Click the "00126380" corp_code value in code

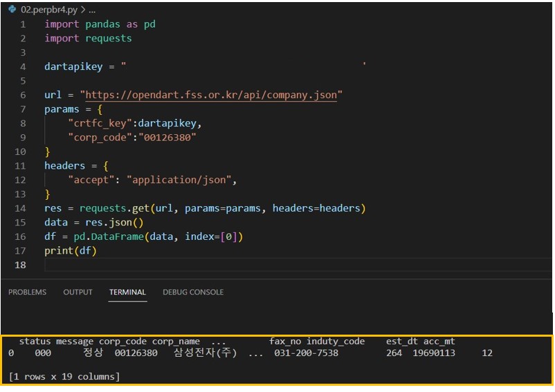pos(167,138)
